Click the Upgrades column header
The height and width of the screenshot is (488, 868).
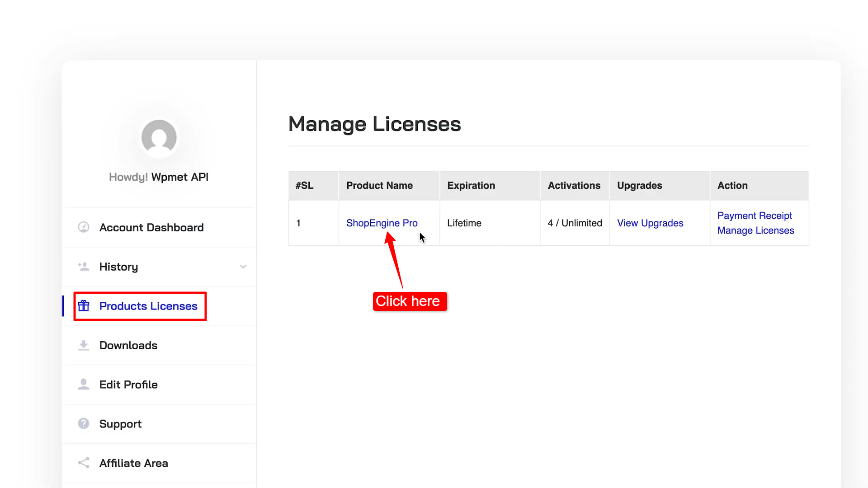click(x=660, y=186)
